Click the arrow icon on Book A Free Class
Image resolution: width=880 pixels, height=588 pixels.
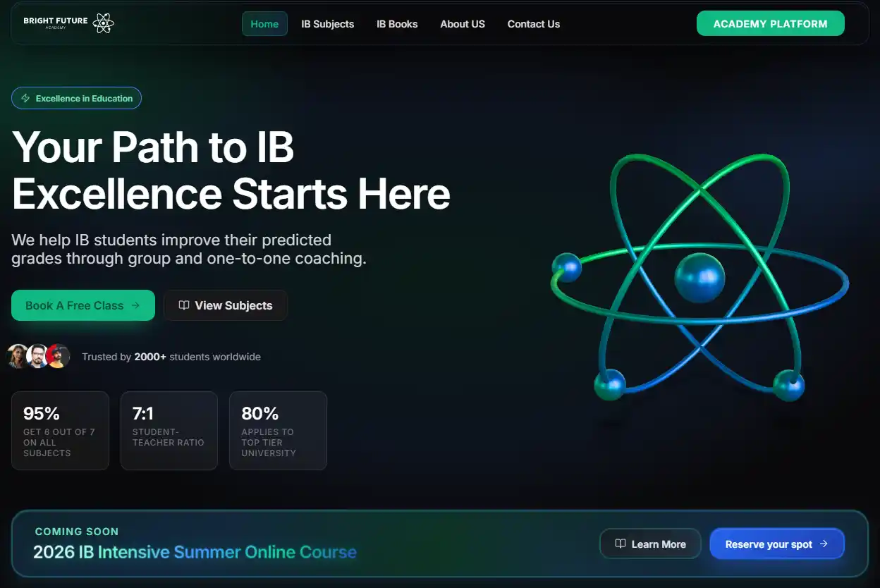point(135,305)
